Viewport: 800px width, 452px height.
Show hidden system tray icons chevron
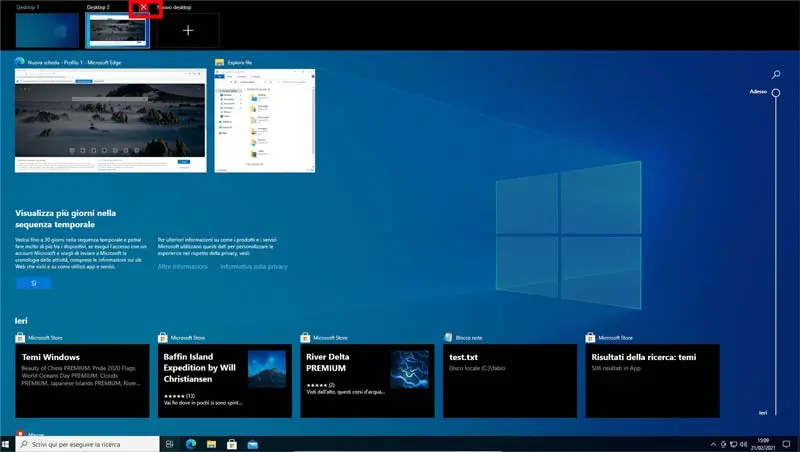713,444
